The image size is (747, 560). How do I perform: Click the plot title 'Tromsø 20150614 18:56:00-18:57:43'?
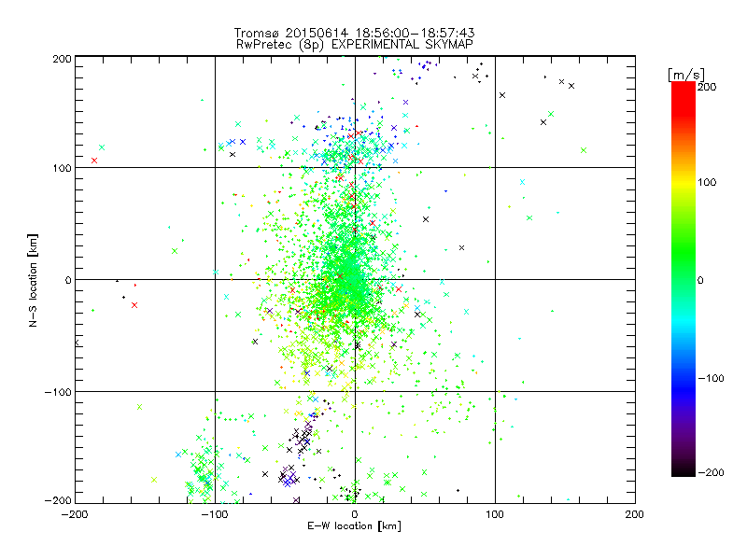[x=355, y=33]
